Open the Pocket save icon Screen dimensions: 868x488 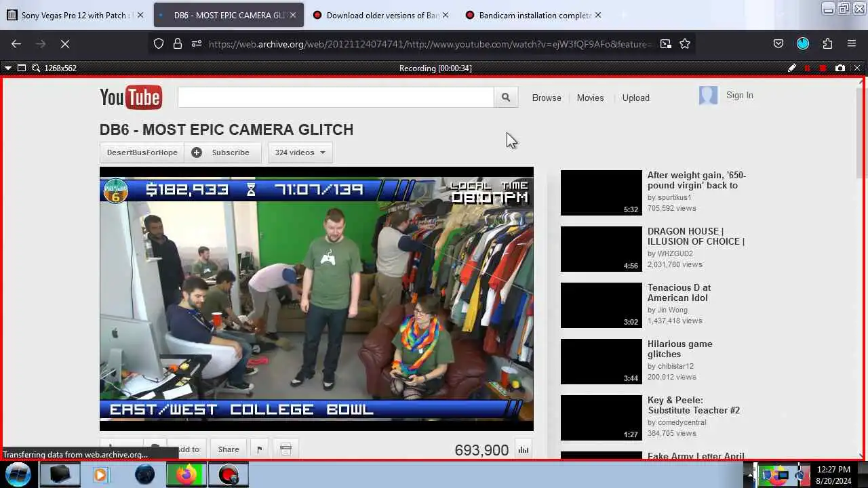pyautogui.click(x=778, y=43)
